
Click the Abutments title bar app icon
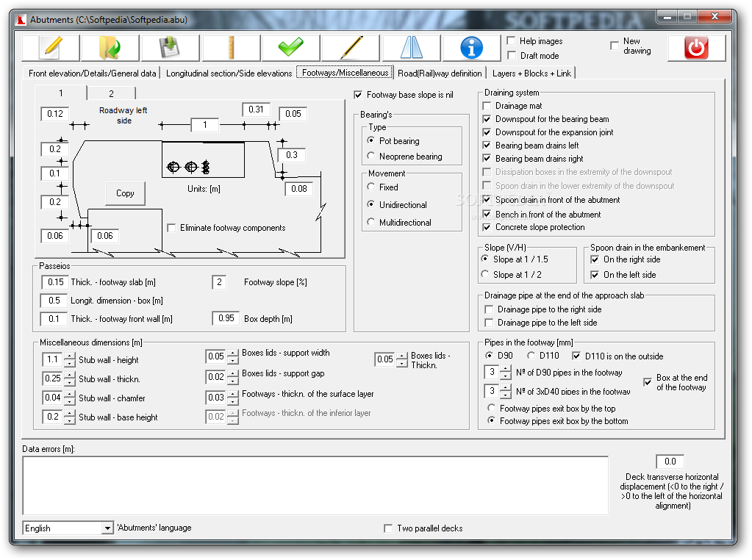coord(21,20)
